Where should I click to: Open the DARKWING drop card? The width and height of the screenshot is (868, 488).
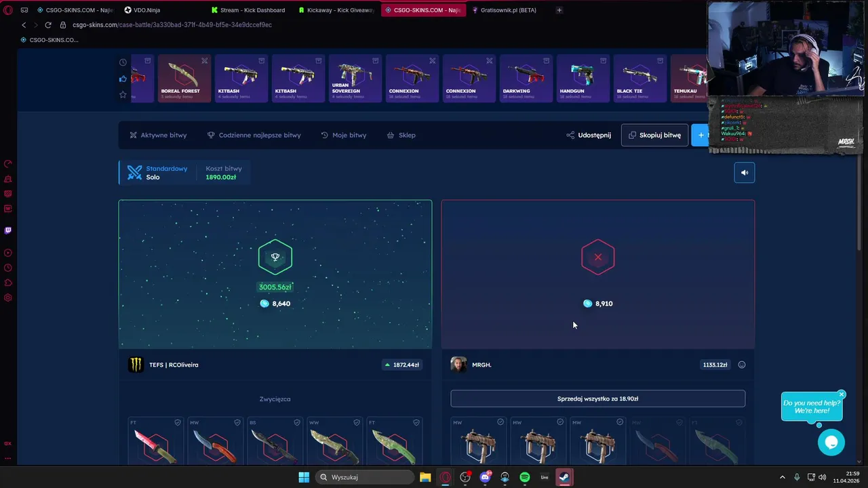526,78
